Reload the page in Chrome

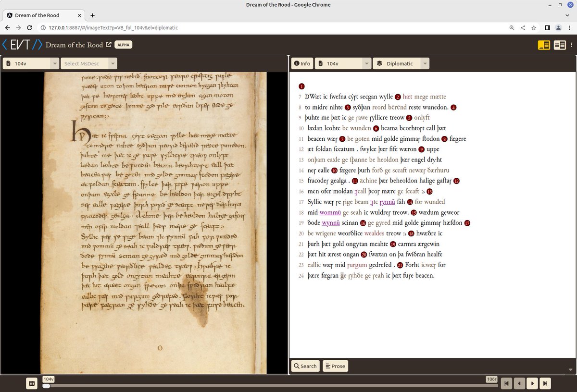pyautogui.click(x=30, y=28)
